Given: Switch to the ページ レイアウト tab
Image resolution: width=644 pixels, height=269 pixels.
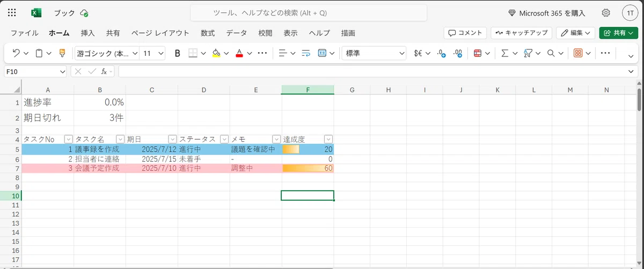Looking at the screenshot, I should [160, 33].
